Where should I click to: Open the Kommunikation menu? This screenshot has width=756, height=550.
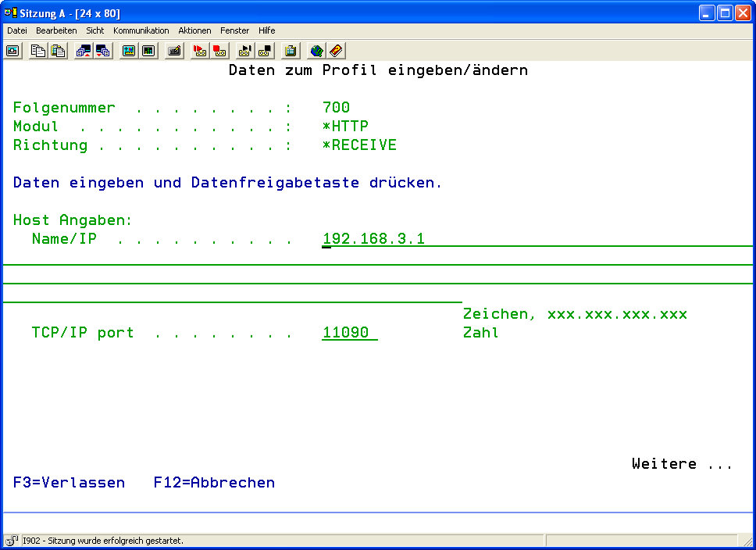141,30
